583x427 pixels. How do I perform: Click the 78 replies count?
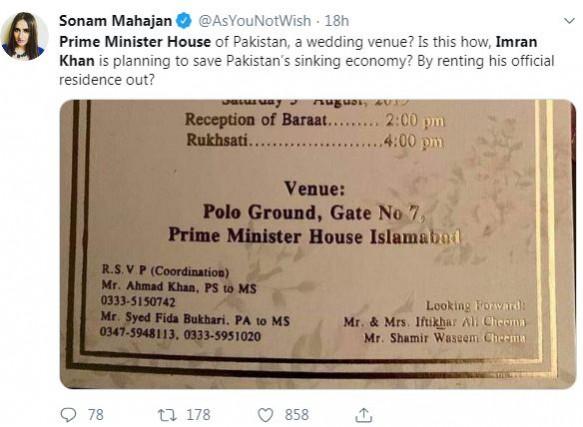[96, 415]
